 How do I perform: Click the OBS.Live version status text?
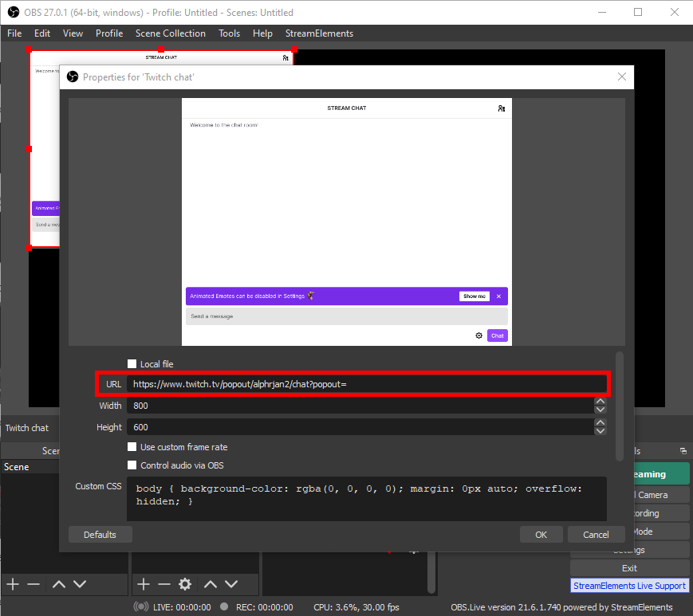point(561,607)
